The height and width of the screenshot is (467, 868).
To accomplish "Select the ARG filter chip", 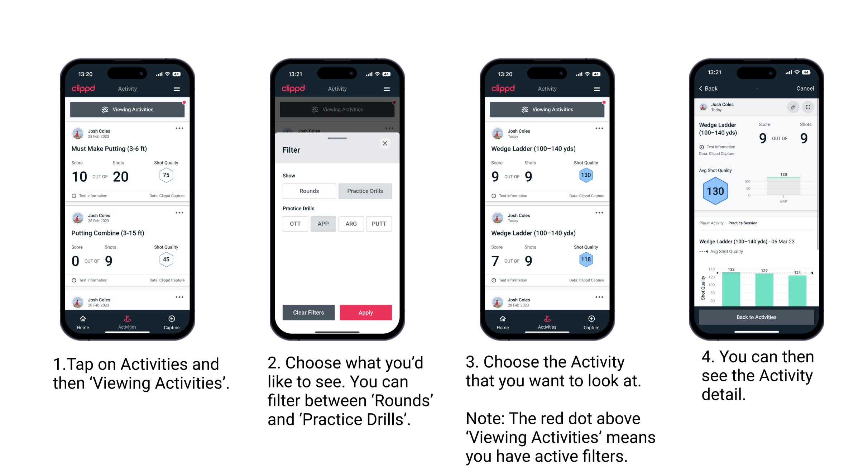I will tap(351, 224).
